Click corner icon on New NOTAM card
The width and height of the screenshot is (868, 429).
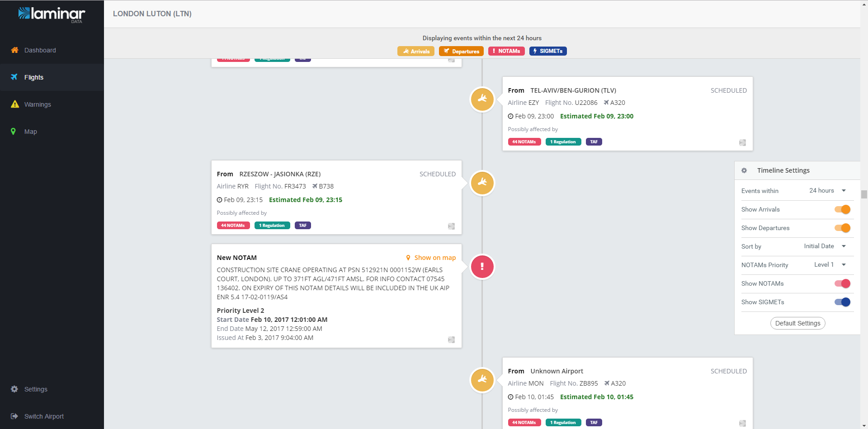tap(451, 339)
